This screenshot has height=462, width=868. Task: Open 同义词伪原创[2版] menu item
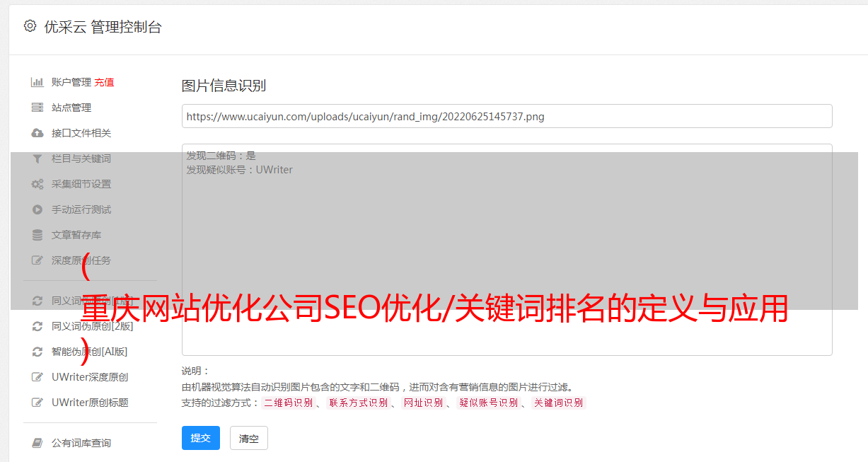click(x=93, y=326)
